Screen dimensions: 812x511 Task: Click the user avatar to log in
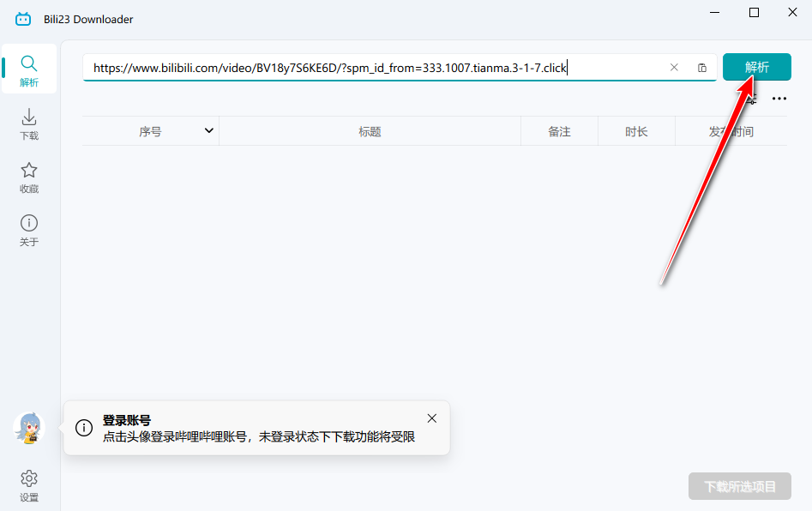click(29, 428)
